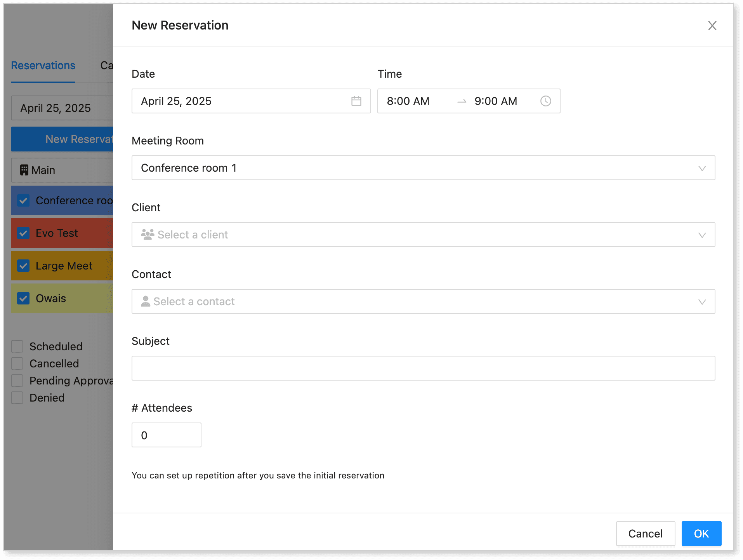Click the group icon in Client field
Image resolution: width=743 pixels, height=560 pixels.
pos(148,235)
